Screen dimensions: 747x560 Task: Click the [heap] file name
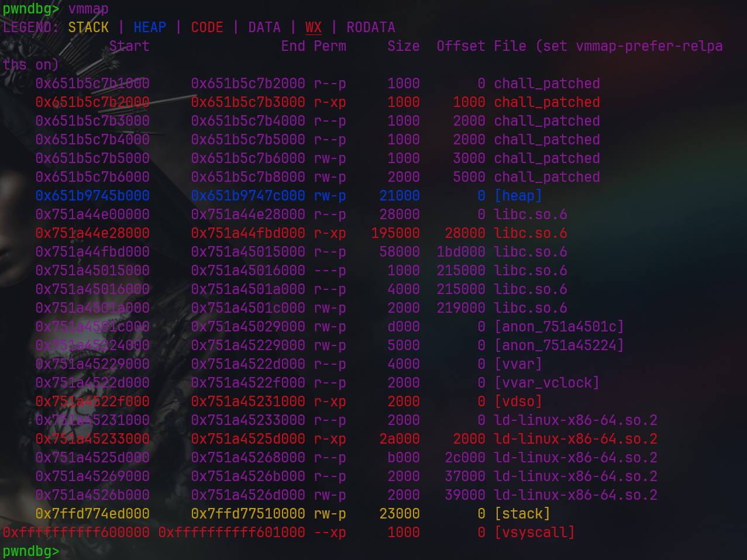click(x=518, y=196)
